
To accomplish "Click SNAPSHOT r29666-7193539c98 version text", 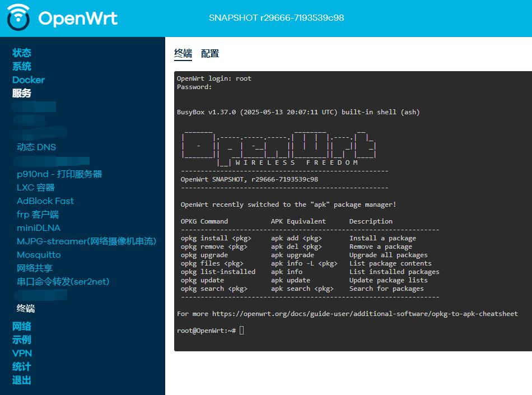I will pyautogui.click(x=277, y=17).
